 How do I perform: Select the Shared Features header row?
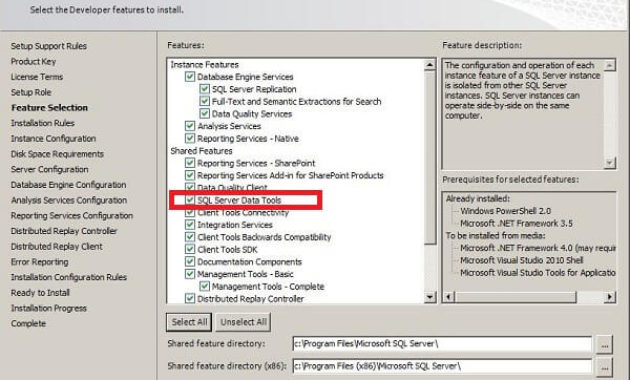click(x=201, y=151)
